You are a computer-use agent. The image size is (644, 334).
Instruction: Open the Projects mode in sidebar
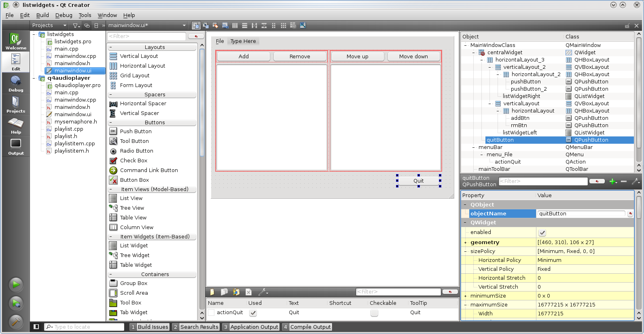pyautogui.click(x=16, y=104)
